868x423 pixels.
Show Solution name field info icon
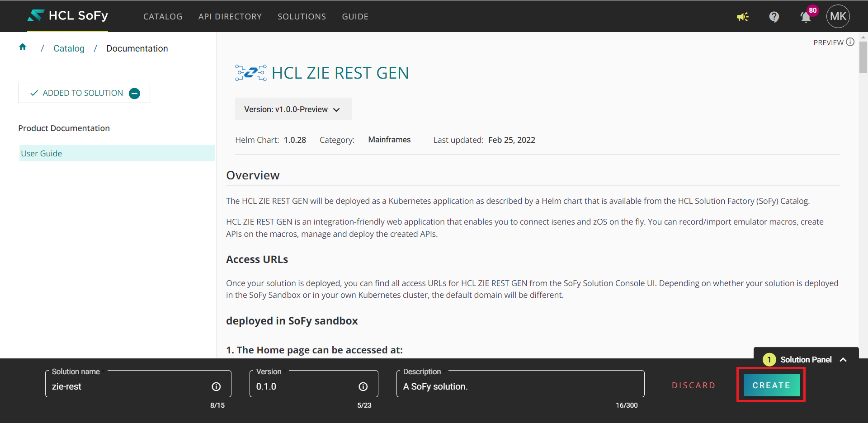click(216, 386)
